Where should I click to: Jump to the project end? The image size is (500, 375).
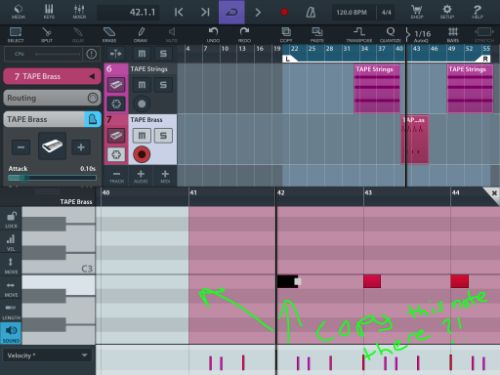(x=205, y=12)
